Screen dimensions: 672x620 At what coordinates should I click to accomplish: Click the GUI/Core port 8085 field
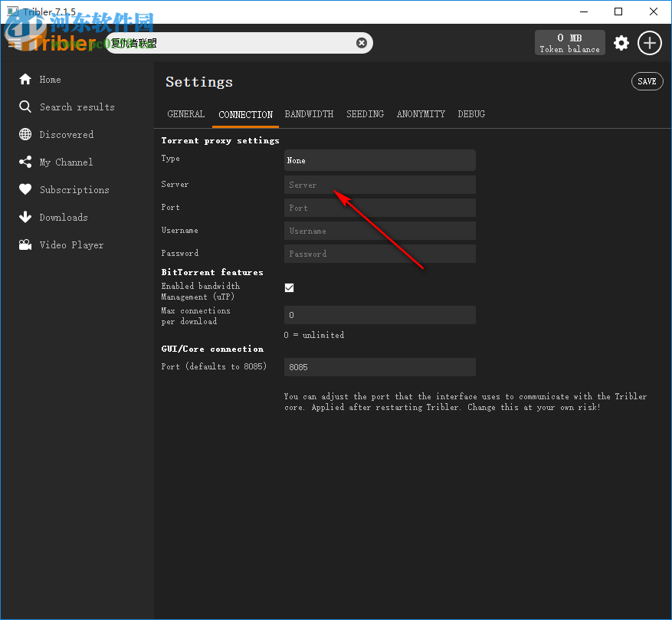[x=380, y=367]
